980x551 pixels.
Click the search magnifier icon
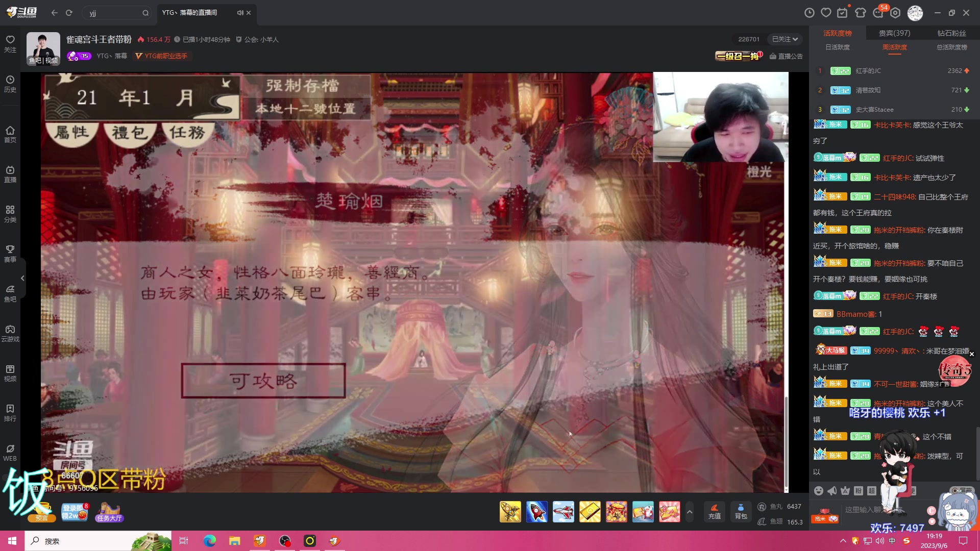point(145,13)
